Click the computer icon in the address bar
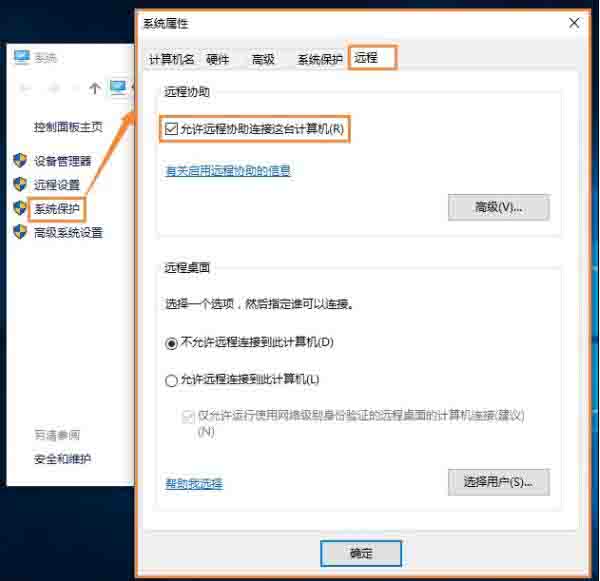The width and height of the screenshot is (600, 581). (118, 88)
